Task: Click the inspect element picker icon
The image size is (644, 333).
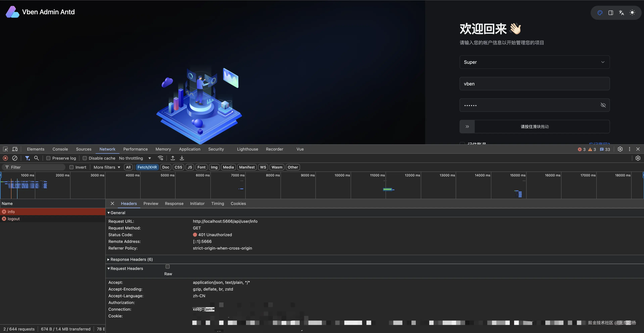Action: [x=5, y=149]
